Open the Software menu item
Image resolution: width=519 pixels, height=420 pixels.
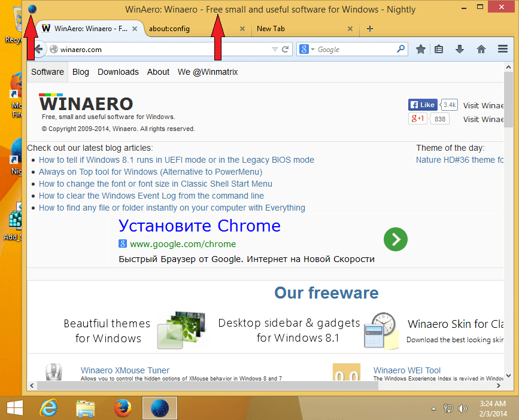48,72
